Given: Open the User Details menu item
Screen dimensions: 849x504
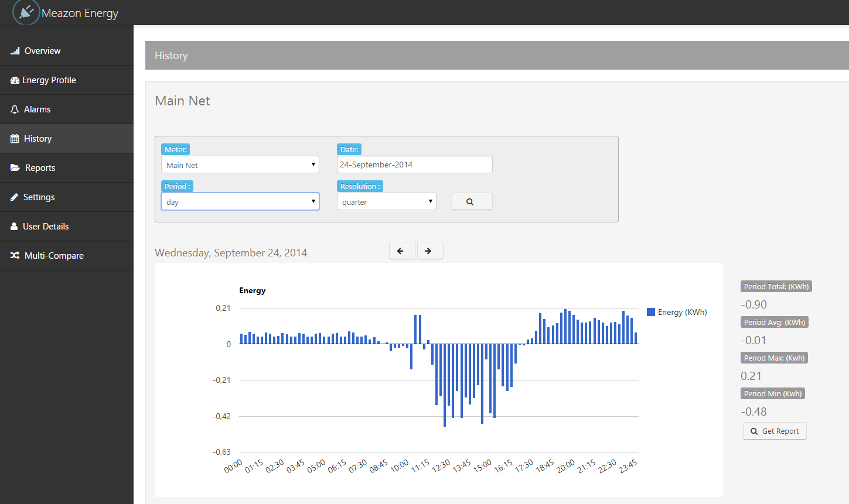Looking at the screenshot, I should tap(67, 227).
